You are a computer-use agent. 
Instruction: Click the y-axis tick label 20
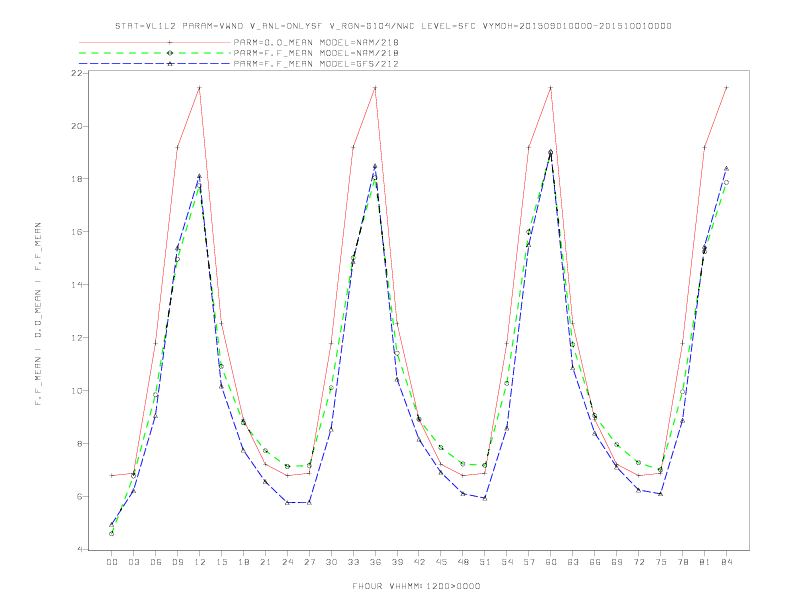76,126
